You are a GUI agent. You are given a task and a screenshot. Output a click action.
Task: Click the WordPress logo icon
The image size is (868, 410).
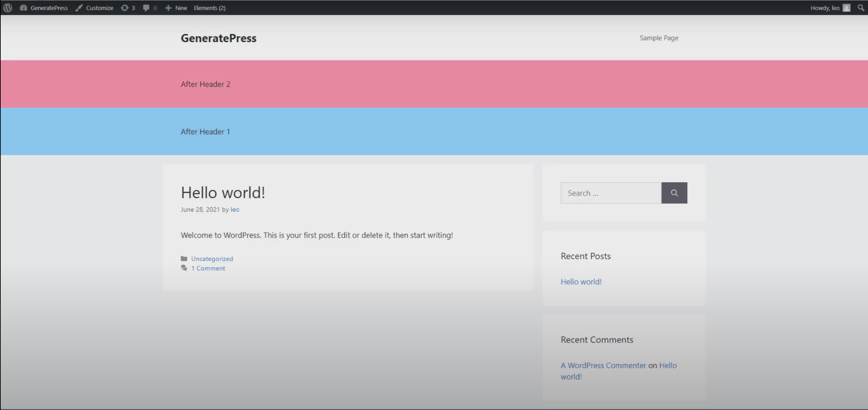[x=7, y=7]
